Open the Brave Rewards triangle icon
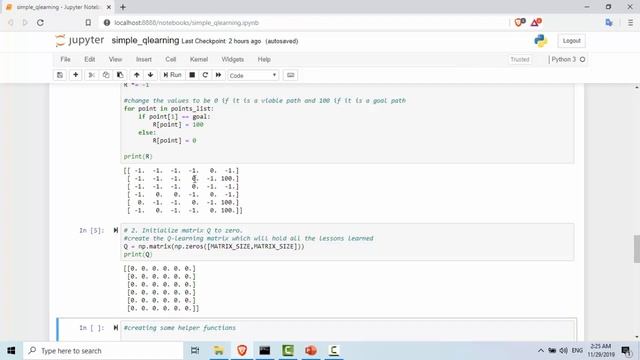640x360 pixels. click(536, 22)
